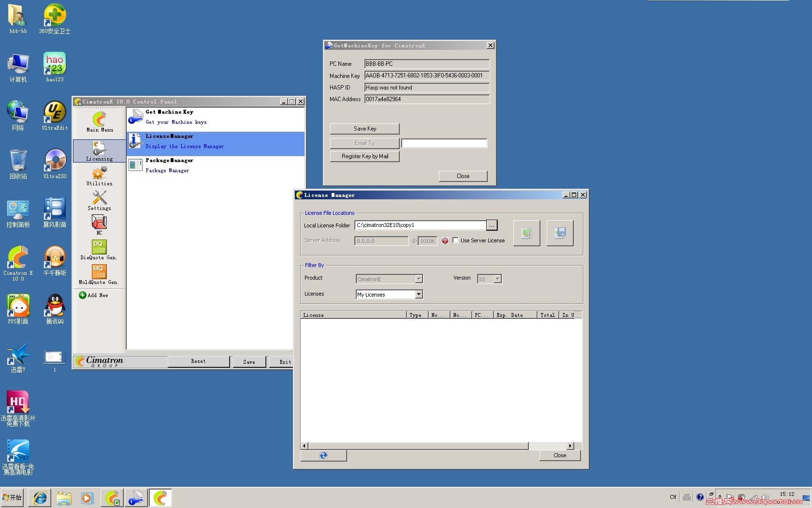Select the License Manager entry
812x508 pixels.
click(216, 144)
